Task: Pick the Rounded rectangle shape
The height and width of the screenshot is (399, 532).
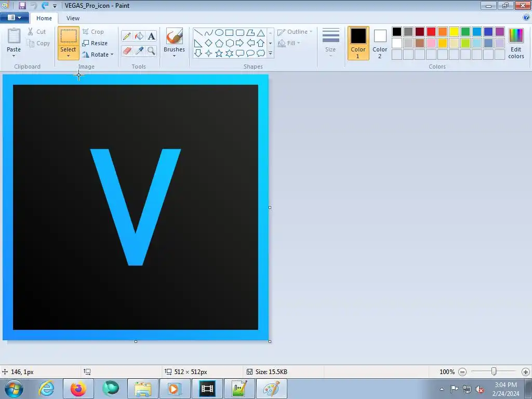Action: pyautogui.click(x=240, y=33)
